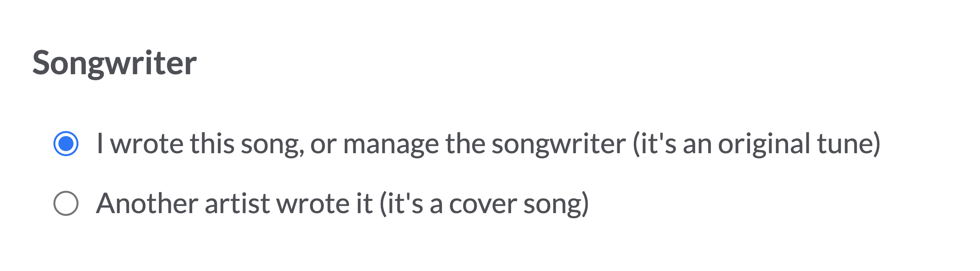Click the word 'Another' in the second option
Viewport: 980px width, 271px height.
(147, 204)
